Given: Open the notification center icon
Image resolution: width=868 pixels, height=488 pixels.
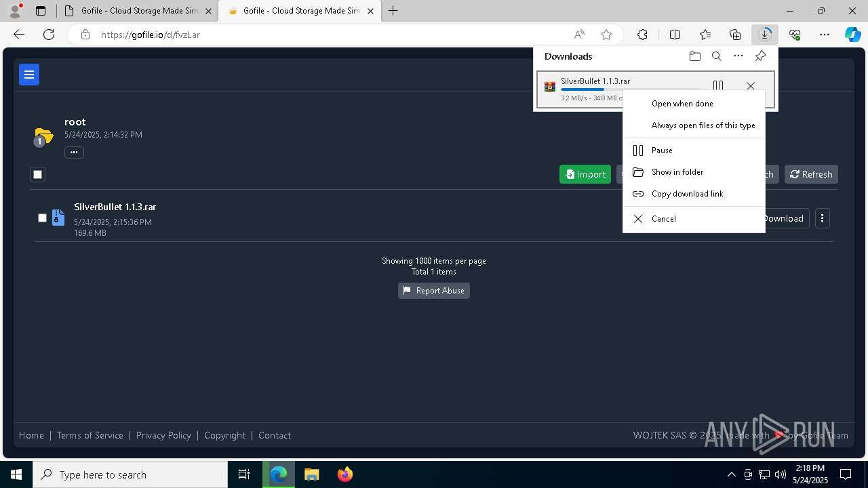Looking at the screenshot, I should 846,474.
